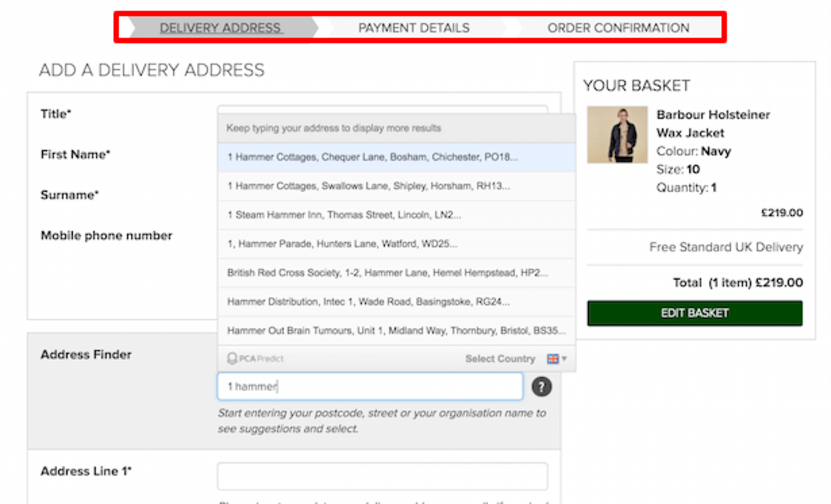
Task: Pick British Red Cross Society address suggestion
Action: pyautogui.click(x=396, y=272)
